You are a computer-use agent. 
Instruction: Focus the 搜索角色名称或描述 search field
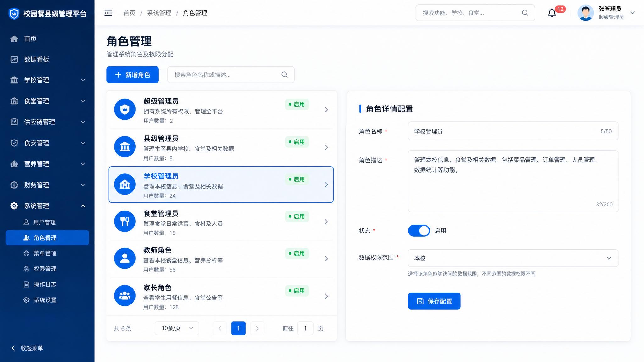231,74
